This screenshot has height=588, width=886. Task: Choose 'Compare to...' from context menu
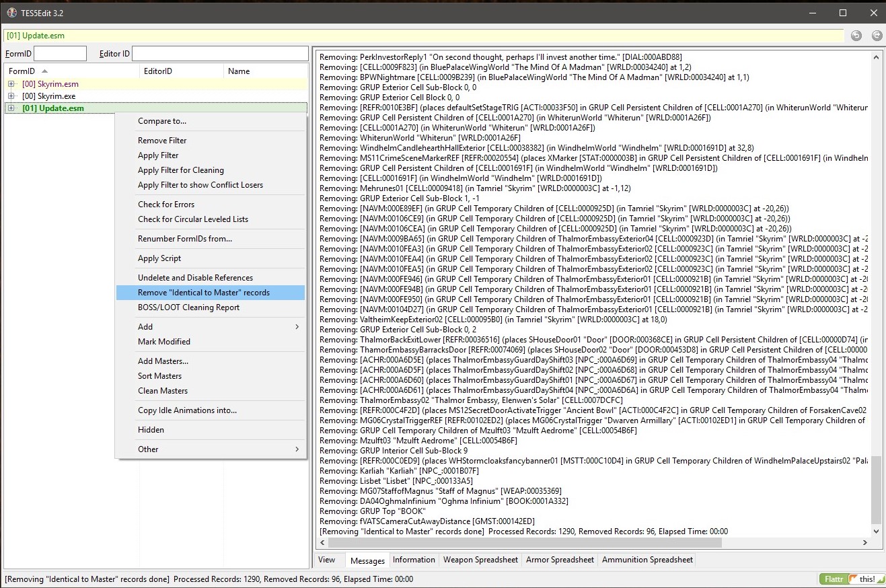(x=211, y=121)
